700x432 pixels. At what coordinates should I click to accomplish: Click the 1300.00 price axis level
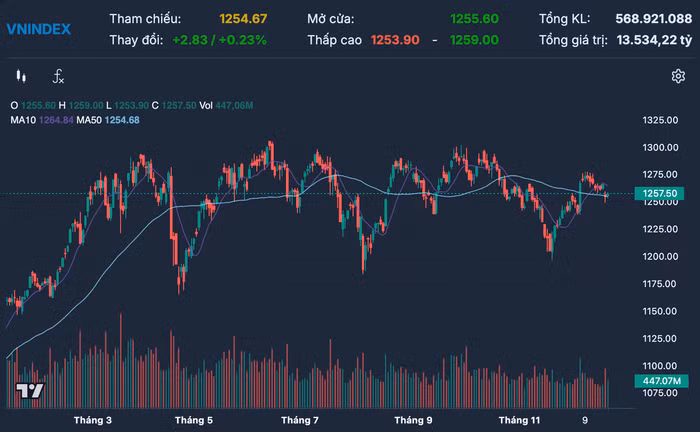pos(660,147)
